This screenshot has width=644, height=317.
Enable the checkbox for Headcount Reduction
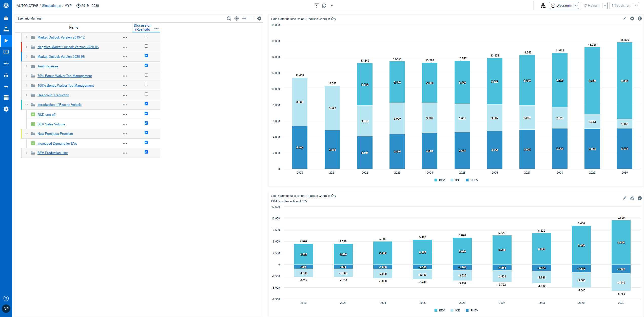coord(146,94)
